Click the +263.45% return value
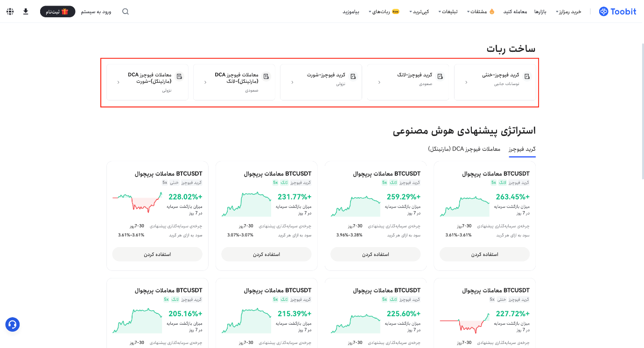Image resolution: width=644 pixels, height=348 pixels. click(x=513, y=197)
